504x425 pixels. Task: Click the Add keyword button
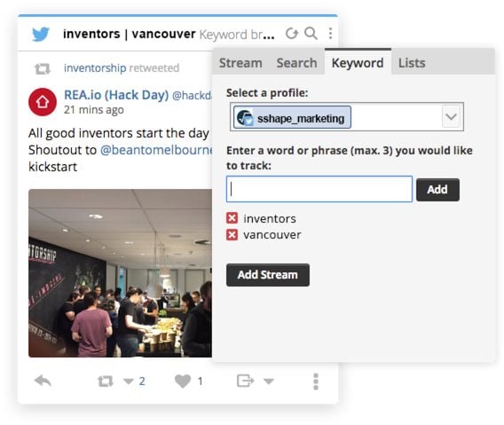[437, 190]
